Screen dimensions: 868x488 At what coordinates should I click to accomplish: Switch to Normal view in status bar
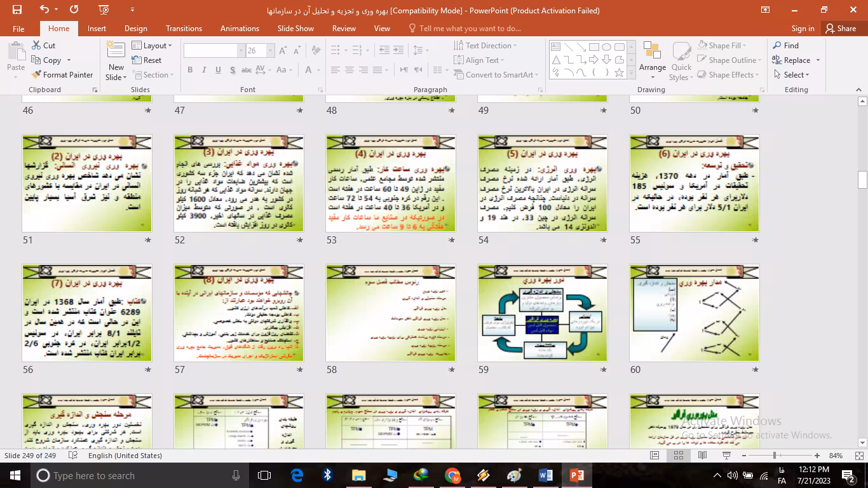pyautogui.click(x=654, y=456)
